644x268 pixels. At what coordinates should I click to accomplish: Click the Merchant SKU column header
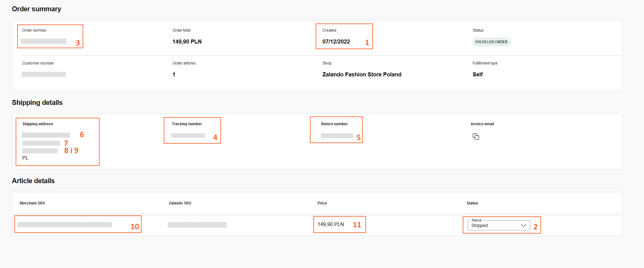(x=32, y=203)
